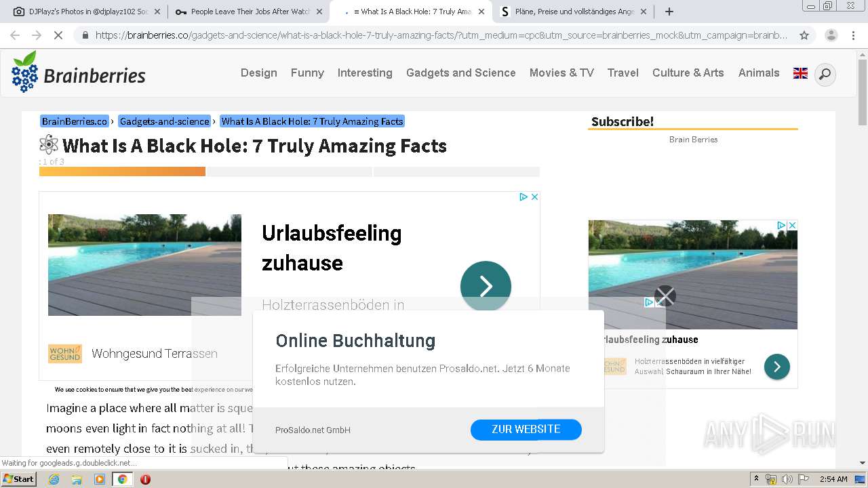This screenshot has height=488, width=868.
Task: Click the volume icon in system tray
Action: 787,479
